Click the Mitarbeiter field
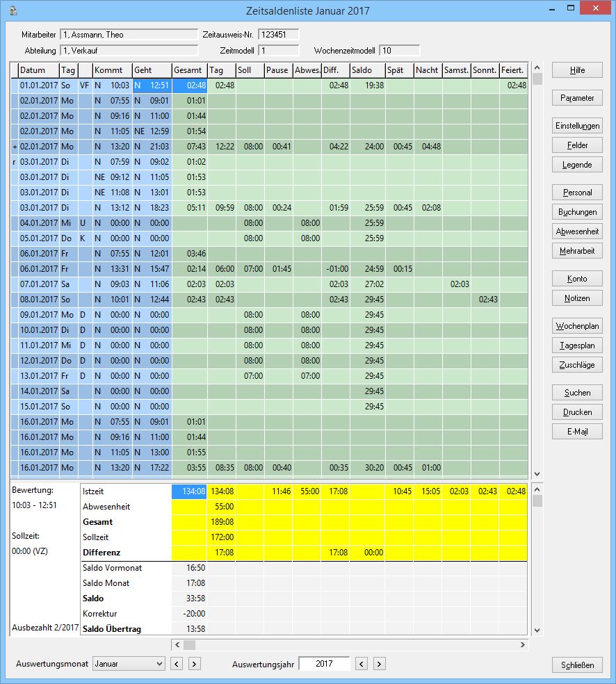 coord(129,35)
